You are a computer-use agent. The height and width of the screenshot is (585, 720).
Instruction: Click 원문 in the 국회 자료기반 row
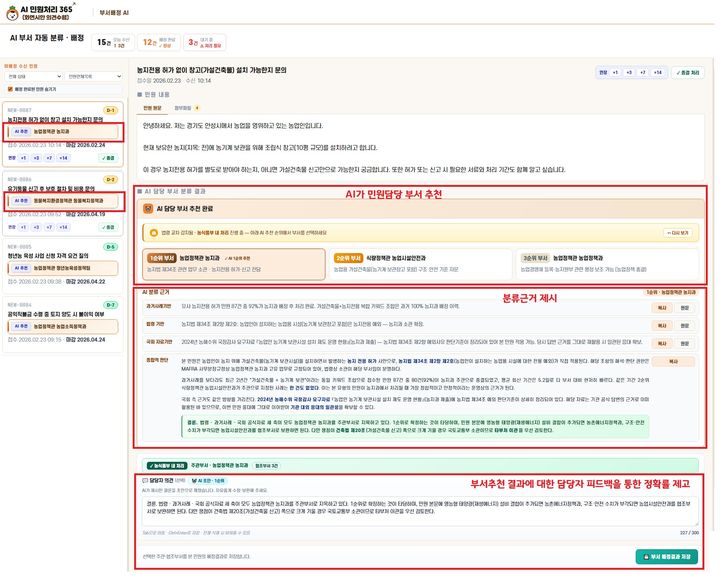(x=685, y=343)
